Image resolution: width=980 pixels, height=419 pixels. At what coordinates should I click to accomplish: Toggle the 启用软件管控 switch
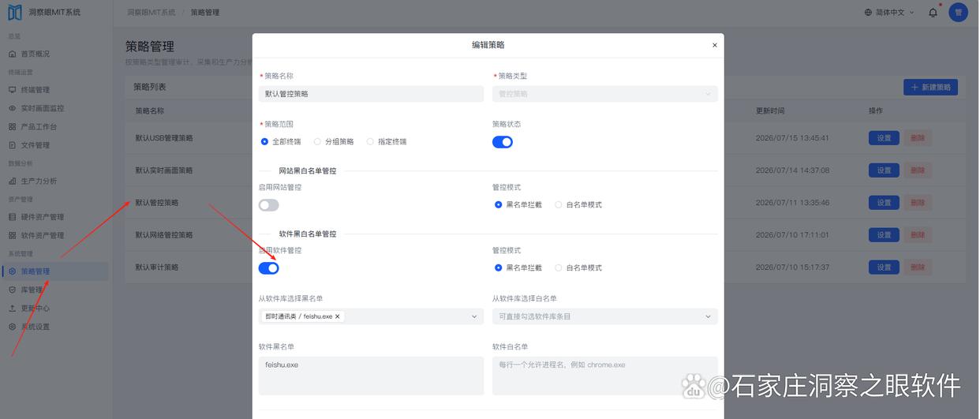268,268
